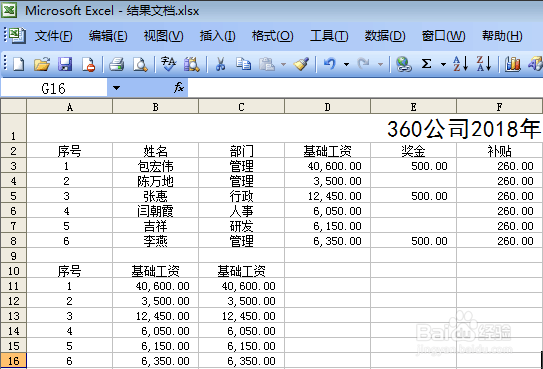
Task: Click the New blank workbook icon
Action: click(19, 64)
